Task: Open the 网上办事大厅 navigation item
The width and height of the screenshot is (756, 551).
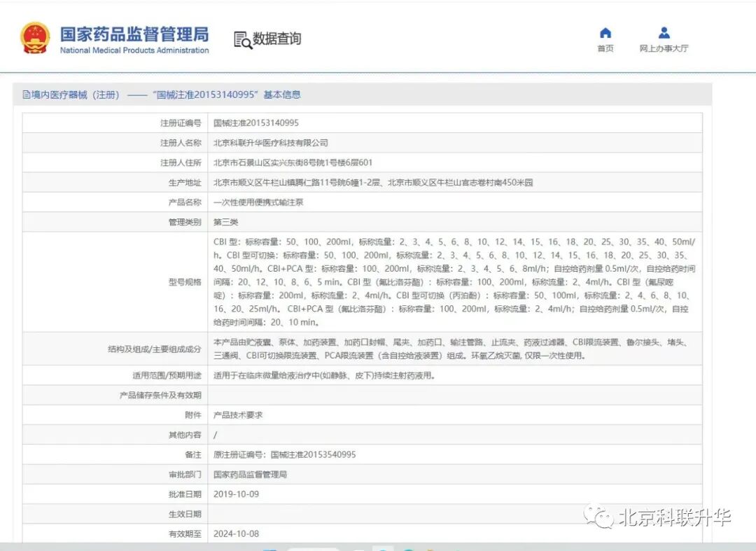Action: [663, 49]
